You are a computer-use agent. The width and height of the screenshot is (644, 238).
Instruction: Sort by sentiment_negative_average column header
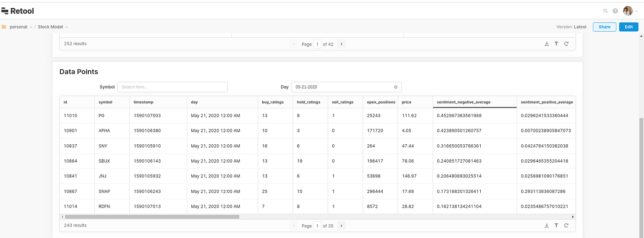pos(464,102)
